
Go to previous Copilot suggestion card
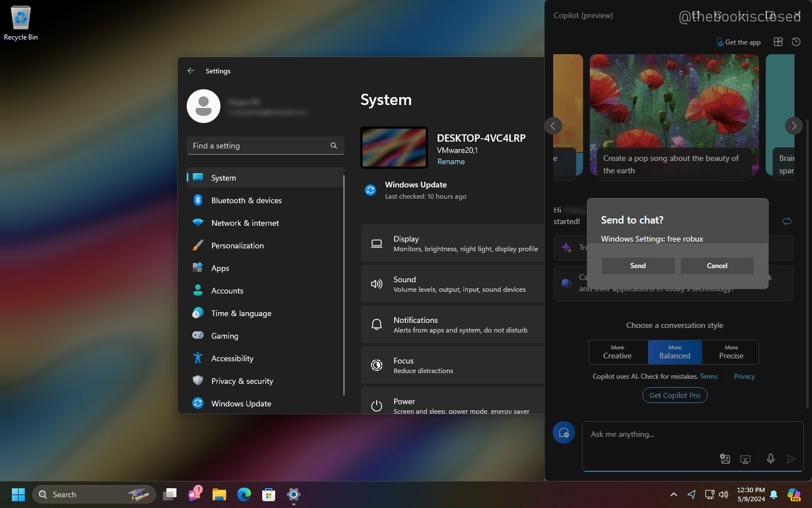point(553,126)
